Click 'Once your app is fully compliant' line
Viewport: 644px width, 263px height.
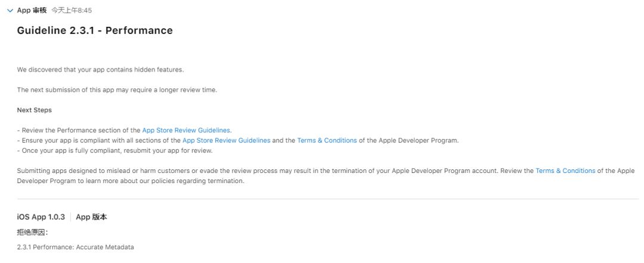[x=114, y=150]
